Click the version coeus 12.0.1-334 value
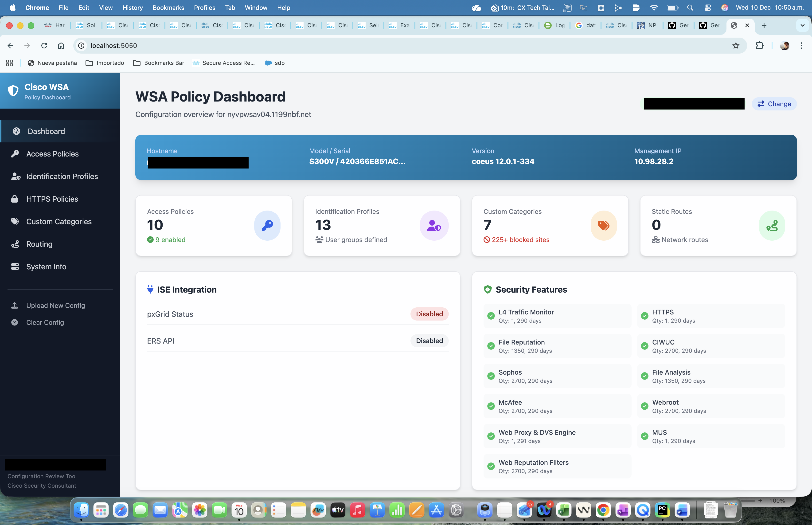812x525 pixels. pos(503,162)
